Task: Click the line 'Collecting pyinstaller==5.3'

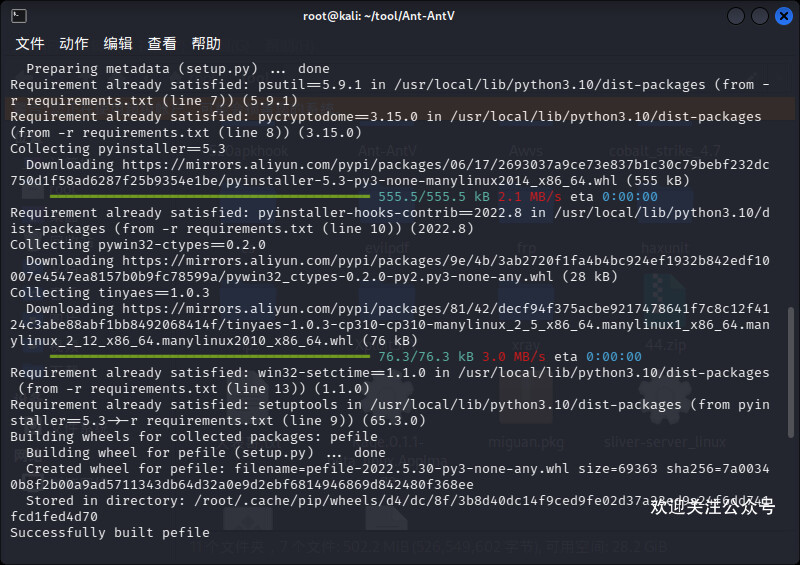Action: 118,149
